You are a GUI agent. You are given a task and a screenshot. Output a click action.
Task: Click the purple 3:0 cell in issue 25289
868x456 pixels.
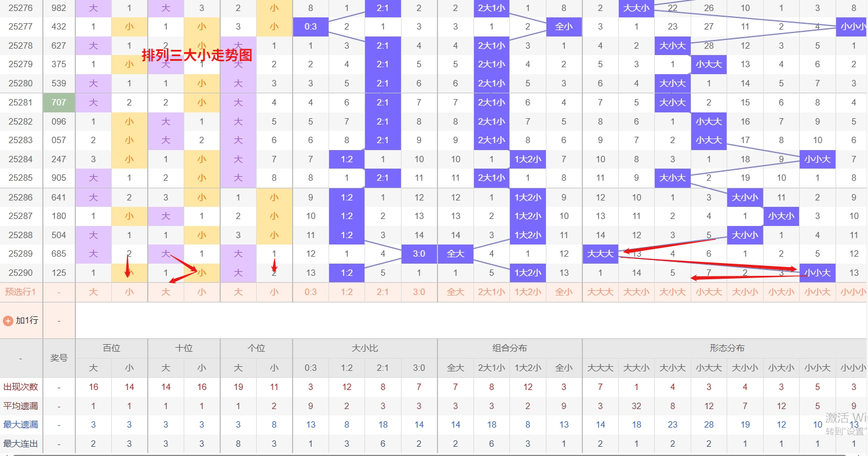pyautogui.click(x=419, y=254)
